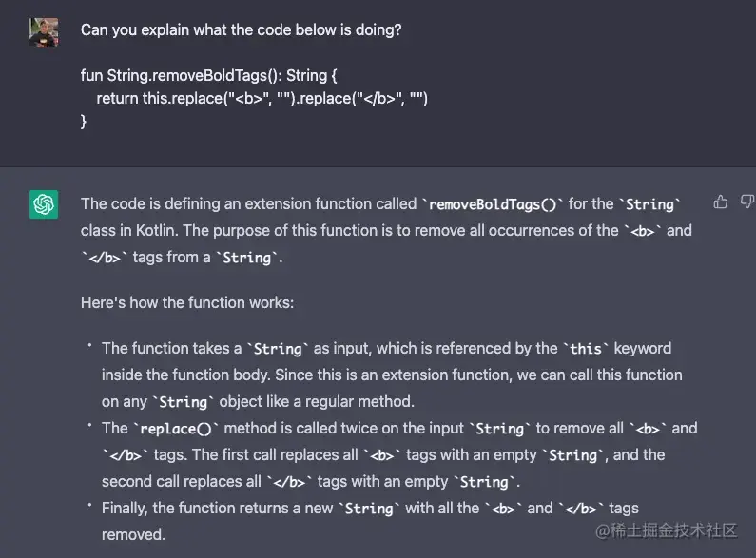Click the thumbs up feedback icon

(720, 202)
